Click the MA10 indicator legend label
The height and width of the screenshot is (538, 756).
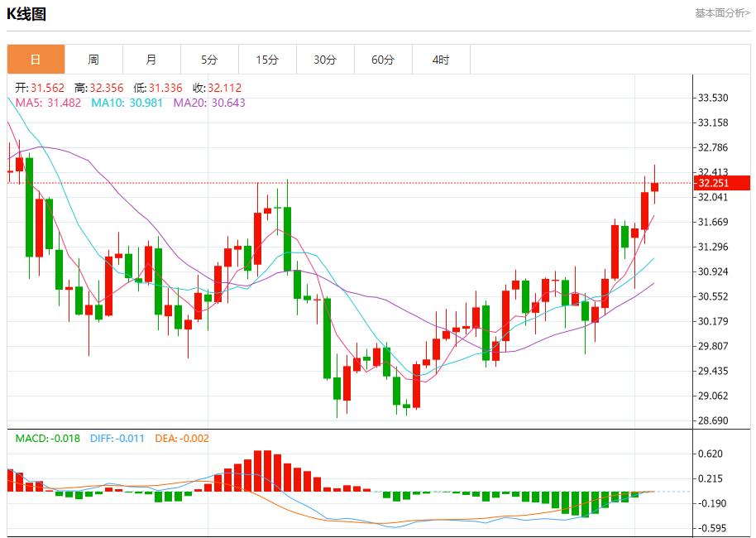click(x=127, y=103)
